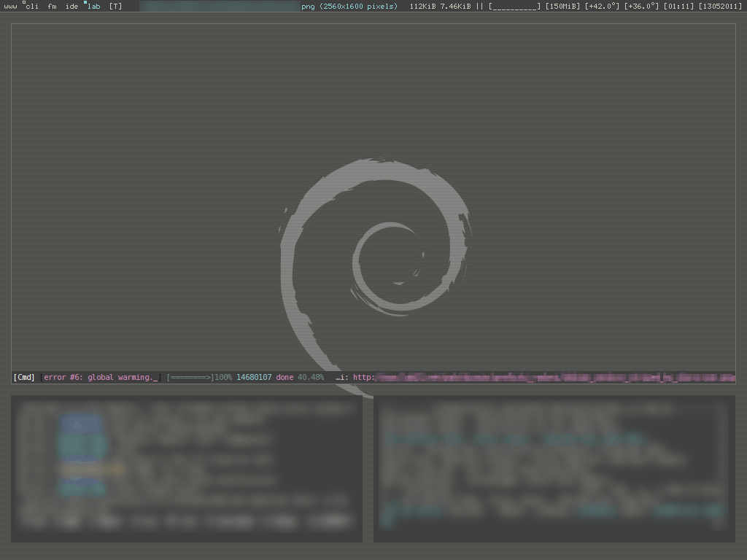The height and width of the screenshot is (560, 747).
Task: Click the [Cmd] mode indicator
Action: [x=23, y=377]
